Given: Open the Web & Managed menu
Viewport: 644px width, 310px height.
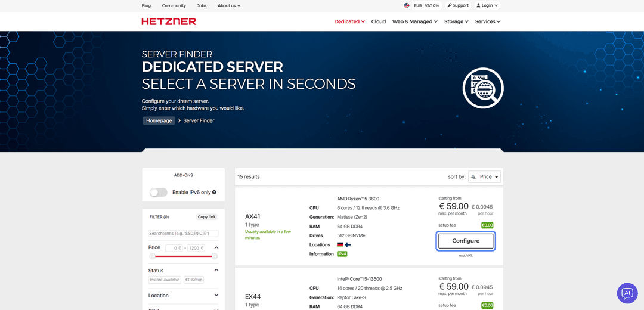Looking at the screenshot, I should pos(415,21).
